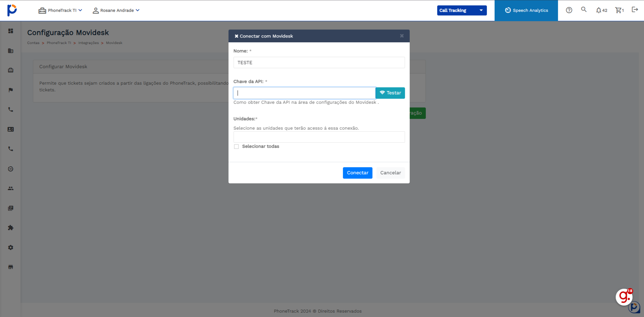Go to Contas breadcrumb
This screenshot has width=644, height=317.
pos(33,43)
